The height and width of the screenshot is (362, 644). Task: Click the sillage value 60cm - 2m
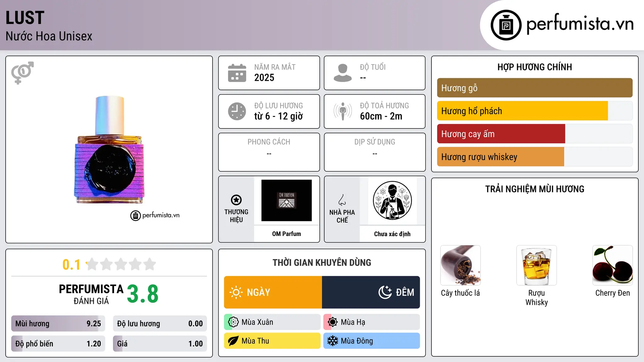pos(381,116)
